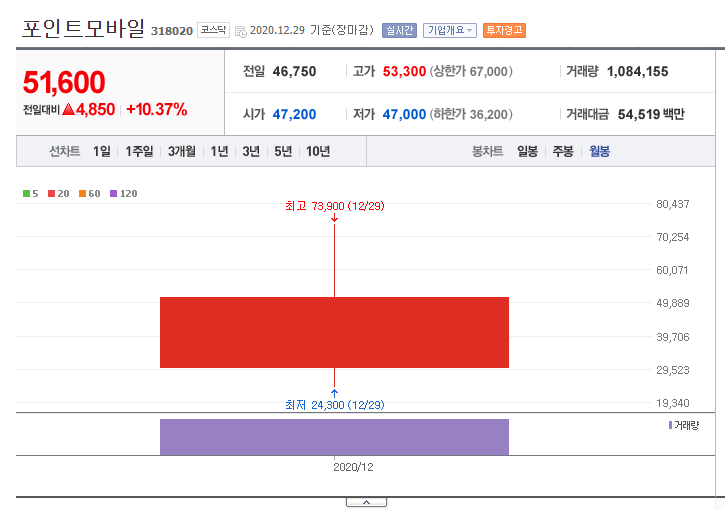The height and width of the screenshot is (510, 725).
Task: Click the 고가 value 53,300
Action: pyautogui.click(x=404, y=72)
